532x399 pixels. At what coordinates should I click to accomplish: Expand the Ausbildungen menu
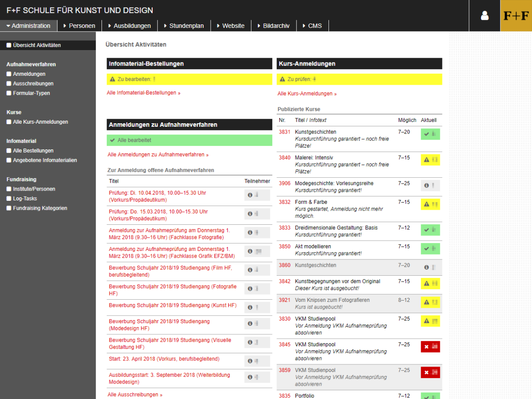pos(129,26)
